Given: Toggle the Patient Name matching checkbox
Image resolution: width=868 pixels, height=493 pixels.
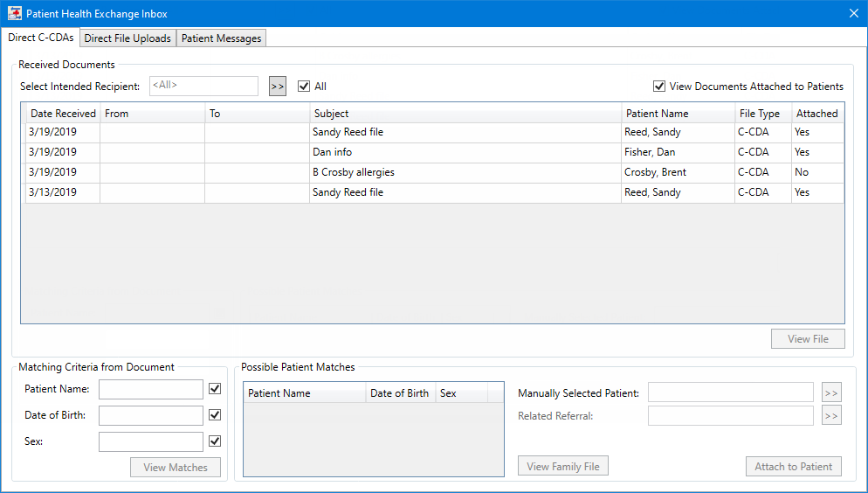Looking at the screenshot, I should (x=215, y=389).
